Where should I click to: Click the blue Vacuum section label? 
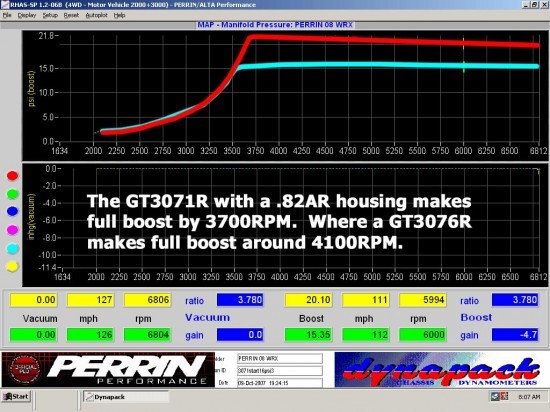coord(207,317)
